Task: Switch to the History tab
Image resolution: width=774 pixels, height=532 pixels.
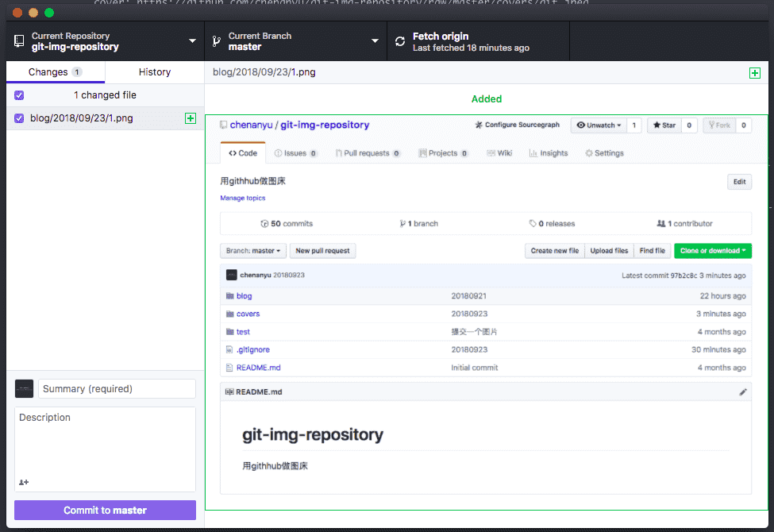Action: (x=155, y=72)
